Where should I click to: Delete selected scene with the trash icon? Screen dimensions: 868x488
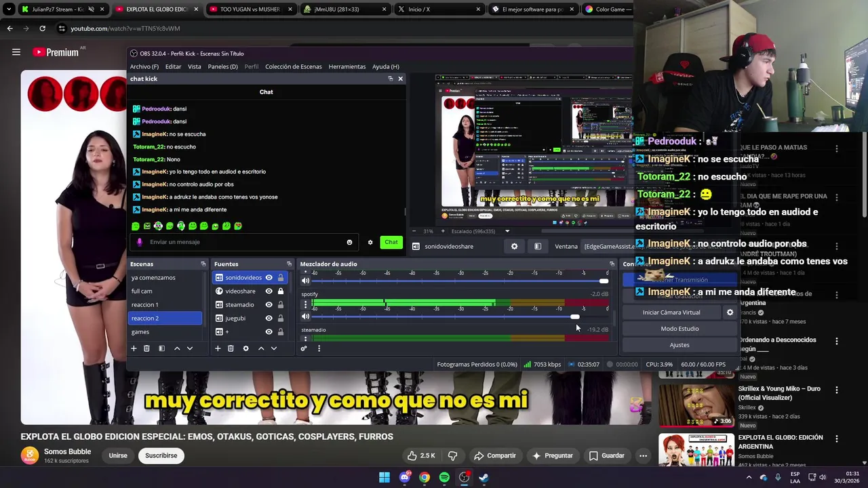point(146,348)
